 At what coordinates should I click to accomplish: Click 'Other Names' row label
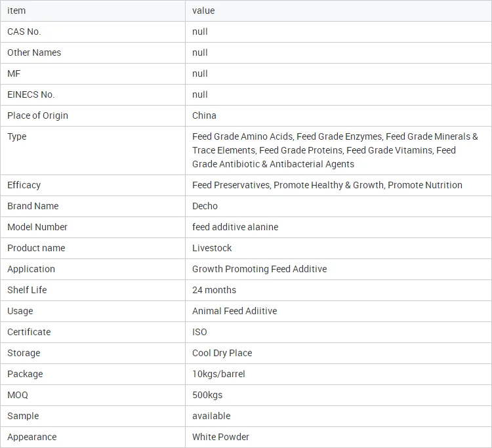(34, 52)
